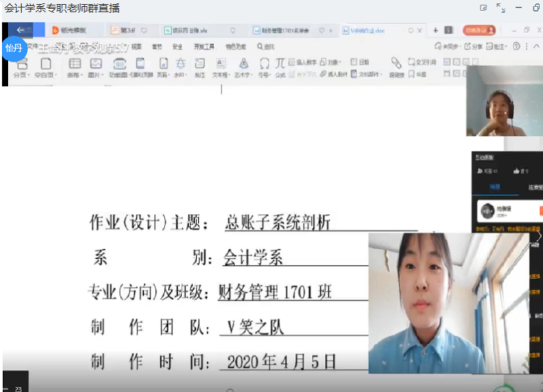Click the 分享 share button

coord(474,47)
